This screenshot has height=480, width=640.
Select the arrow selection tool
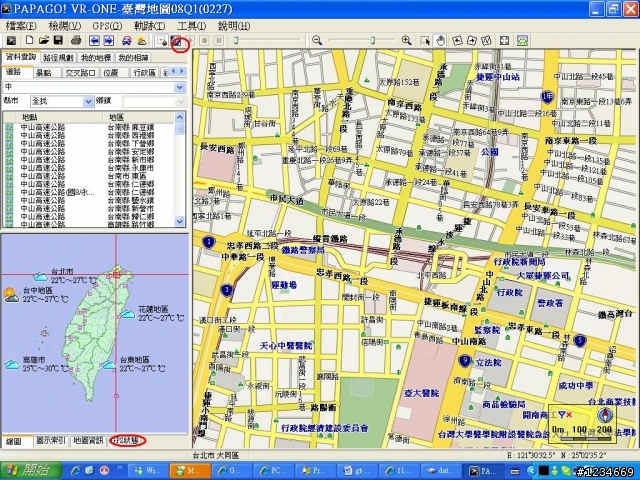click(425, 40)
